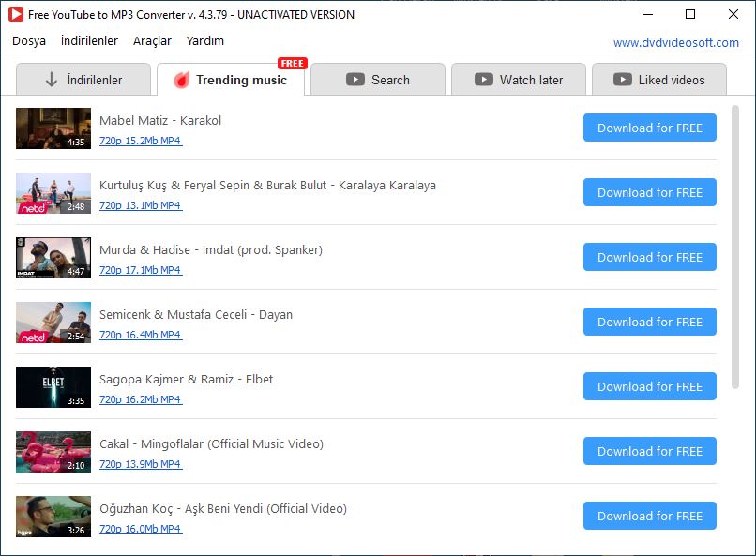
Task: Select title Sagopa Kajmer & Ramiz - Elbet
Action: coord(186,380)
